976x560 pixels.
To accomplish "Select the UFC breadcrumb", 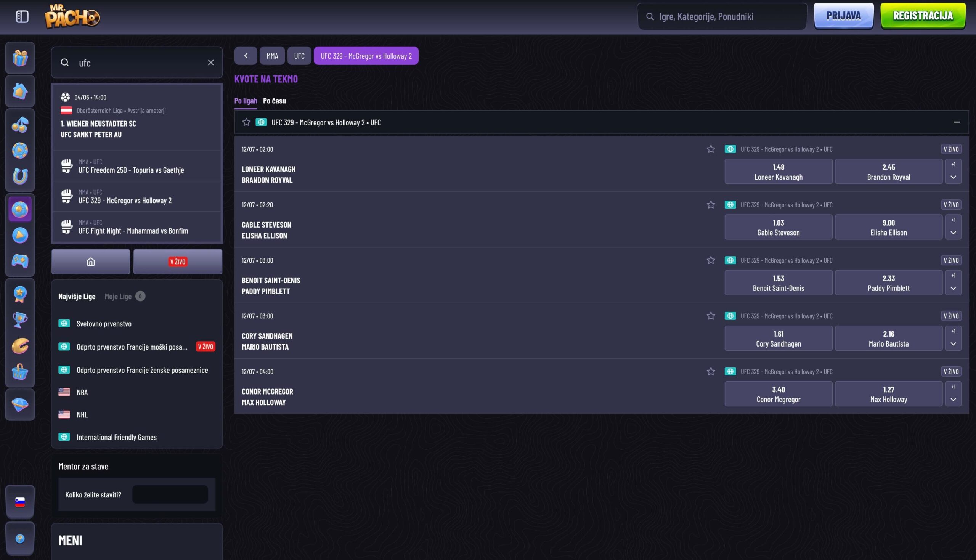I will coord(299,56).
